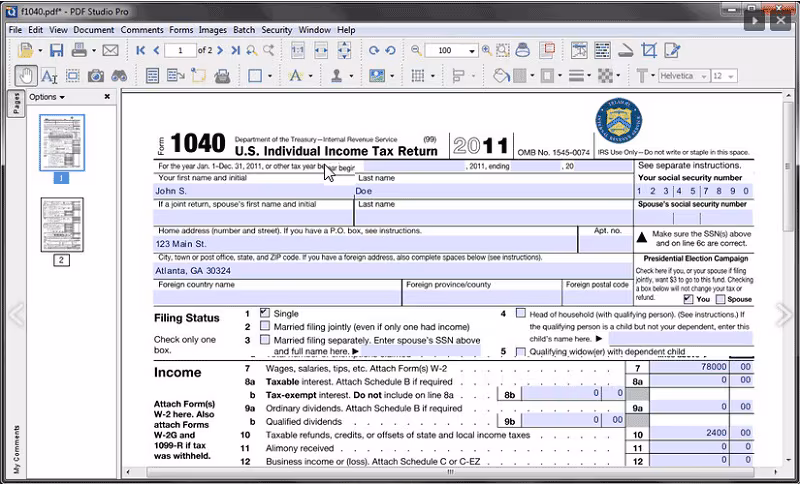Click the zoom out magnifier
Viewport: 800px width, 484px height.
tap(416, 50)
